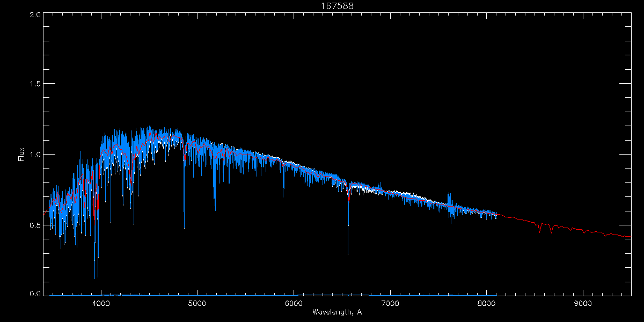644x322 pixels.
Task: Select the 9000 x-axis tick label
Action: tap(583, 303)
